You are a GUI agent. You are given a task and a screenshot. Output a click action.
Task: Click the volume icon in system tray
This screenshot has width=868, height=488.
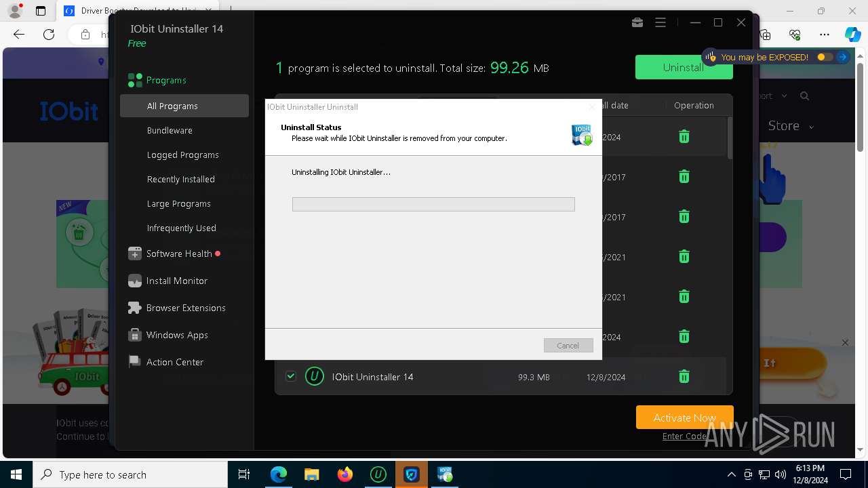tap(781, 474)
